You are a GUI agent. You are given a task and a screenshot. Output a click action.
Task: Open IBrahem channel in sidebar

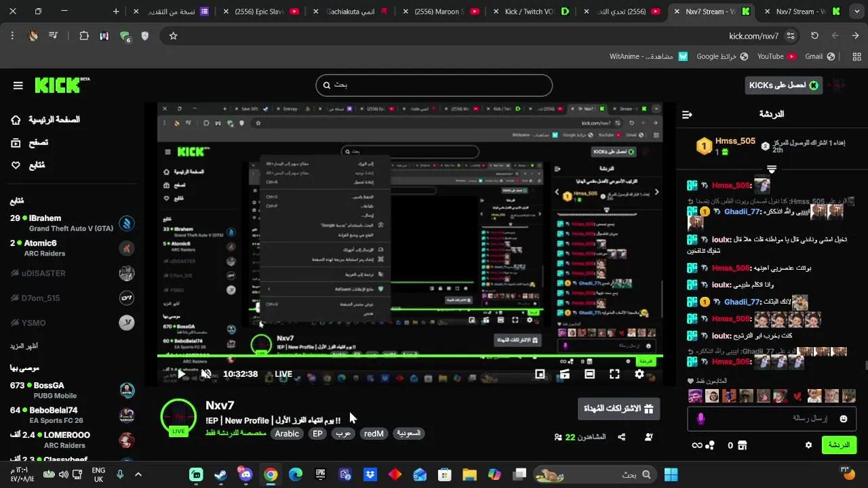point(71,223)
